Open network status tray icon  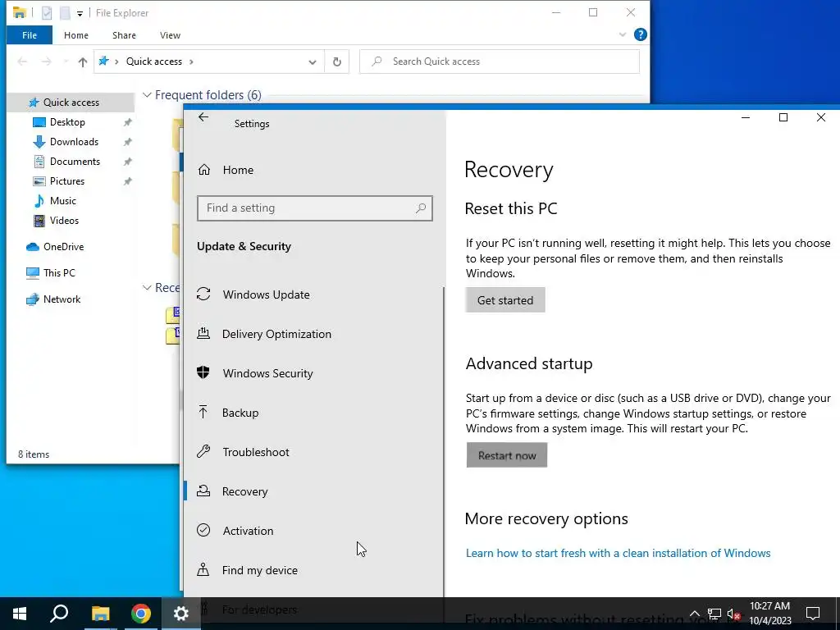[x=714, y=614]
